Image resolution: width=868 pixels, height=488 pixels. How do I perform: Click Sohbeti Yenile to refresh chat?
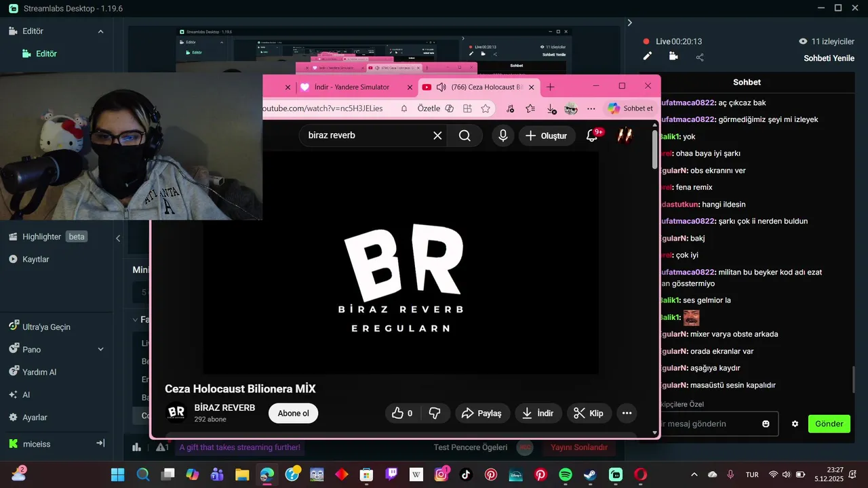(829, 58)
